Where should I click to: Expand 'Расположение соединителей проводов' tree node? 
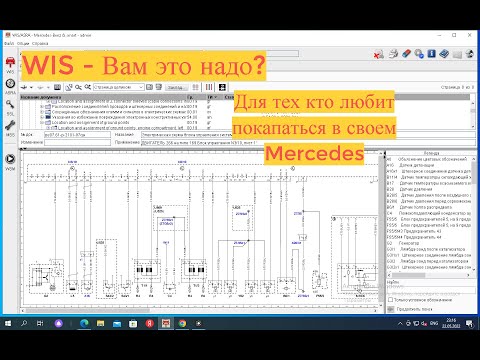coord(42,107)
